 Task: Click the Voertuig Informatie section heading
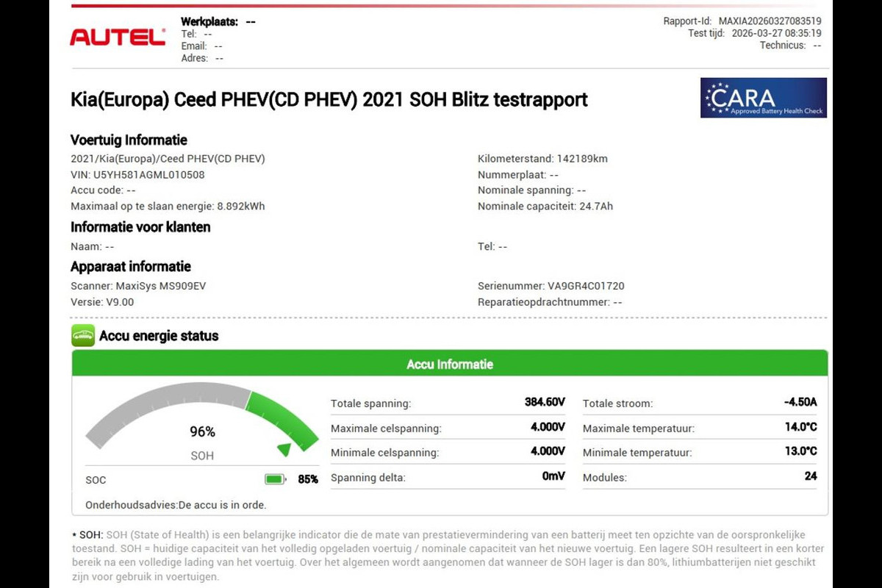129,140
